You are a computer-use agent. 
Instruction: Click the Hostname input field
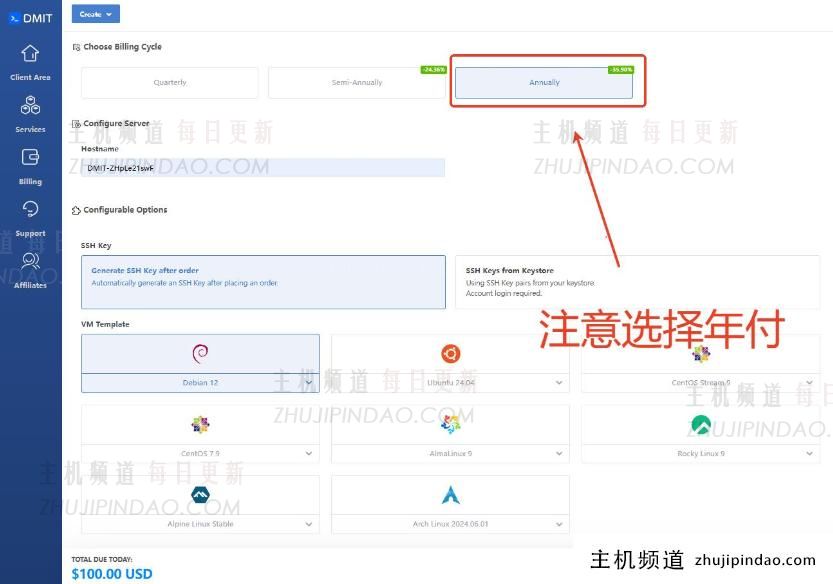pos(264,168)
